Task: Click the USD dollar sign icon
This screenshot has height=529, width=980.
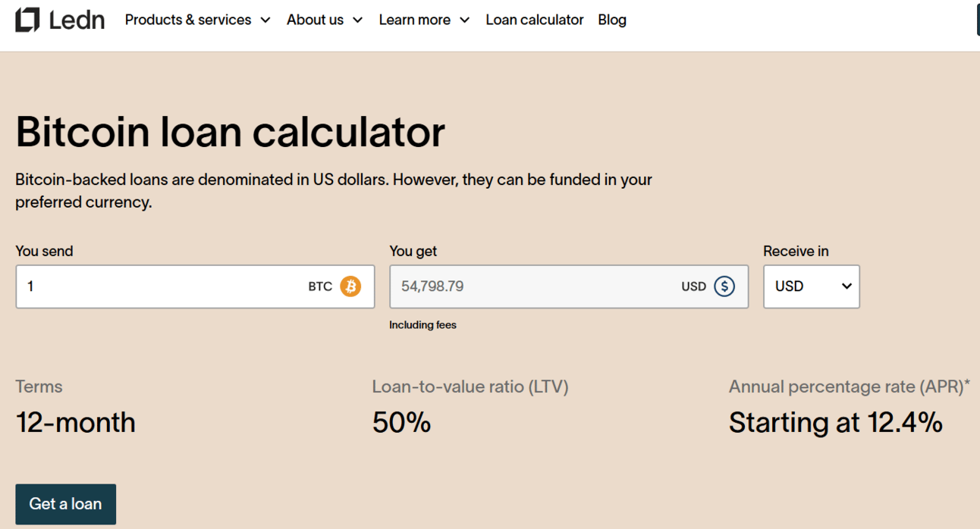Action: tap(724, 286)
